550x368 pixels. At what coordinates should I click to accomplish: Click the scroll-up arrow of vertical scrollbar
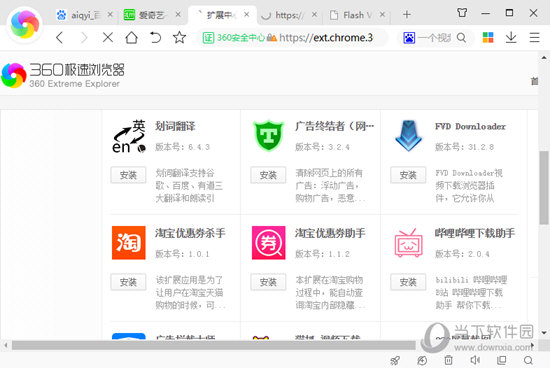click(544, 58)
